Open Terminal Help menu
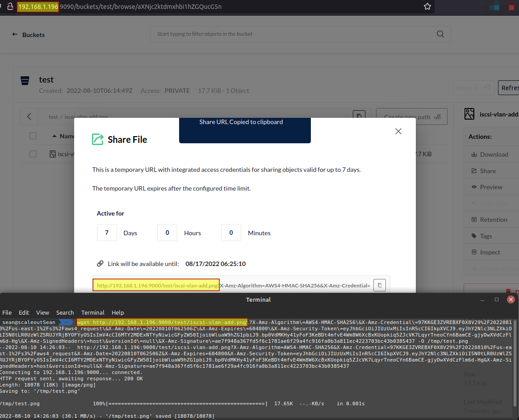Viewport: 519px width, 420px height. tap(118, 312)
